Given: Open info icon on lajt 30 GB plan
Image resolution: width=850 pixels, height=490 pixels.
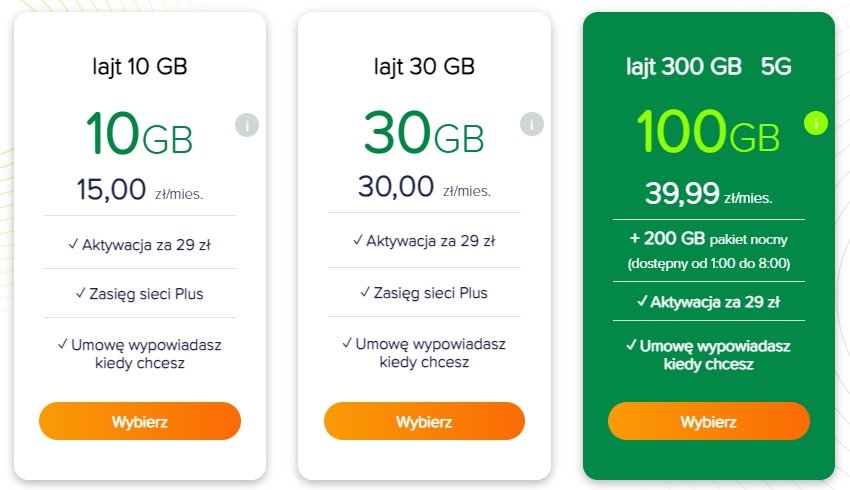Looking at the screenshot, I should (x=531, y=124).
